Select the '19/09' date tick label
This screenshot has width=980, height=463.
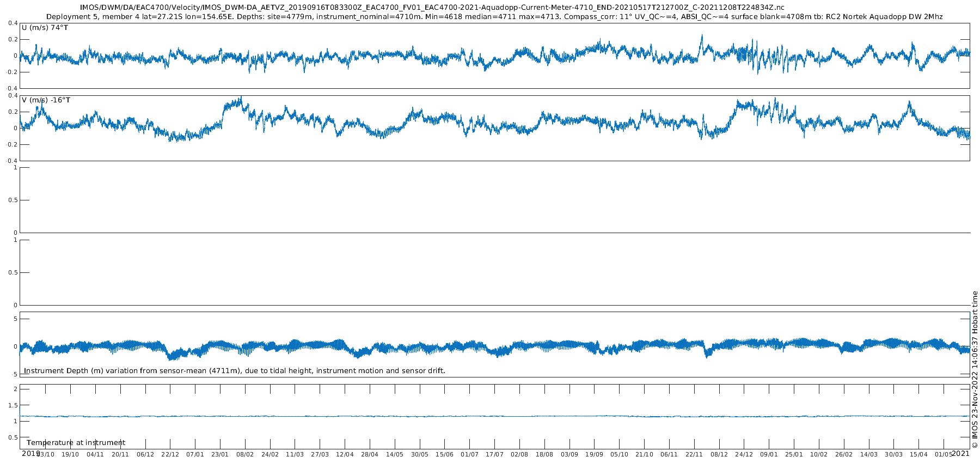click(595, 454)
